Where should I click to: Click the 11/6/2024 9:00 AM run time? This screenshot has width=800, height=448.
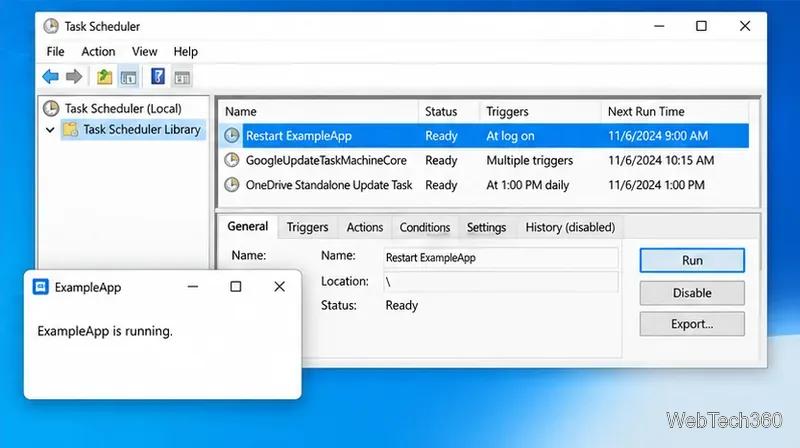(x=658, y=136)
